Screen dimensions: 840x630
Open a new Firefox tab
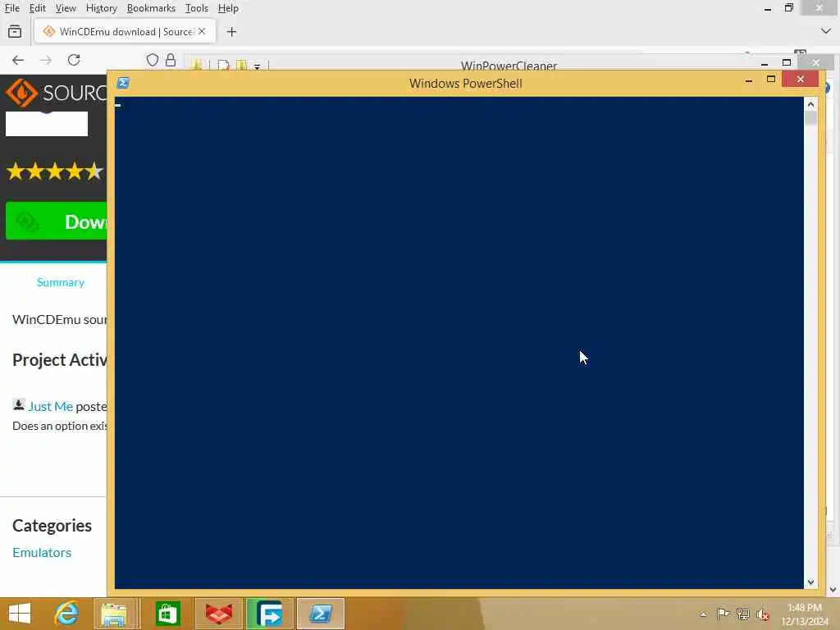(x=231, y=32)
